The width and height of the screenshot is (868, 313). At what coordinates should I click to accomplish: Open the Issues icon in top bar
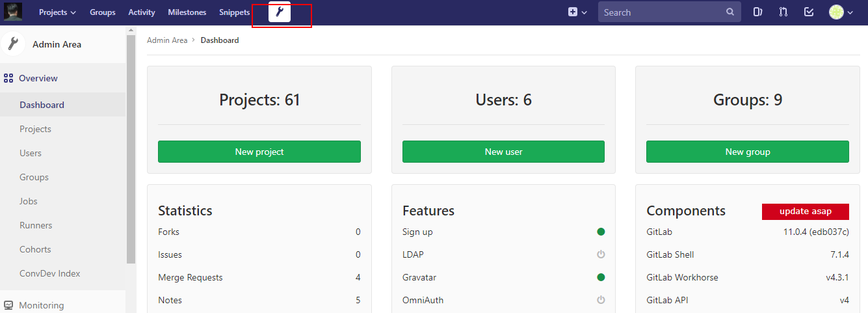(757, 12)
